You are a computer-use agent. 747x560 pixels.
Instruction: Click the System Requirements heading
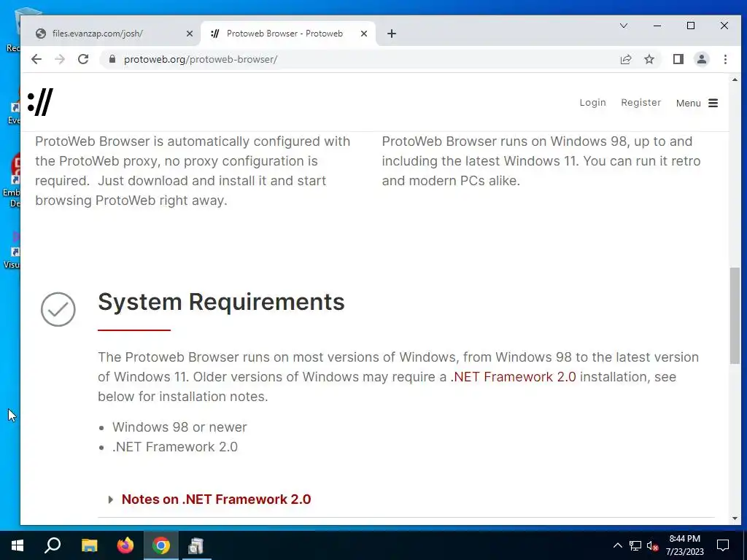(x=221, y=301)
